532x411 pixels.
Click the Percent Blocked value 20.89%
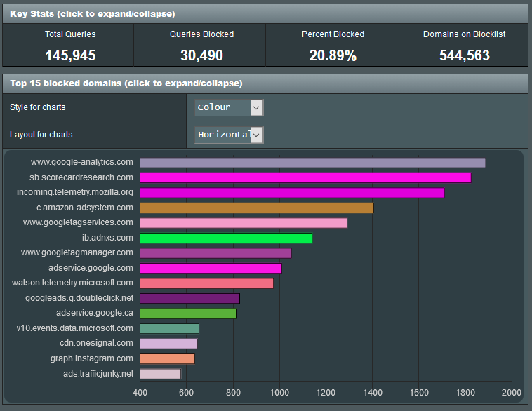tap(333, 55)
